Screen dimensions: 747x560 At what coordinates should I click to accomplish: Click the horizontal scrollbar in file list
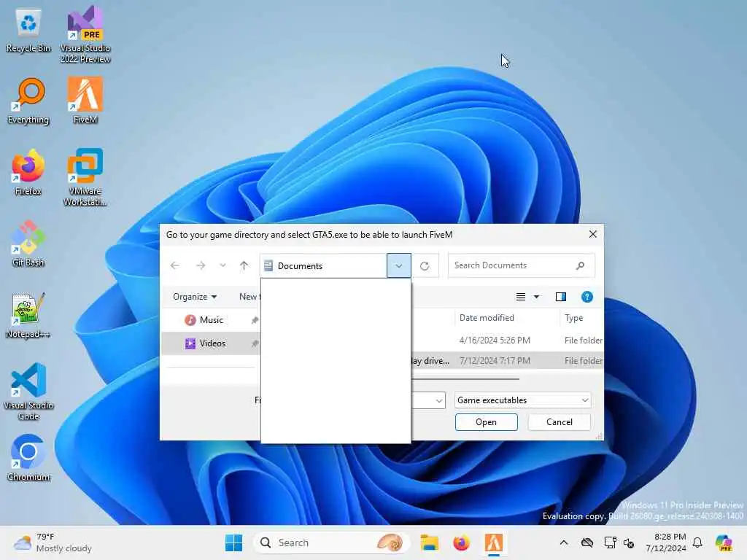tap(465, 379)
